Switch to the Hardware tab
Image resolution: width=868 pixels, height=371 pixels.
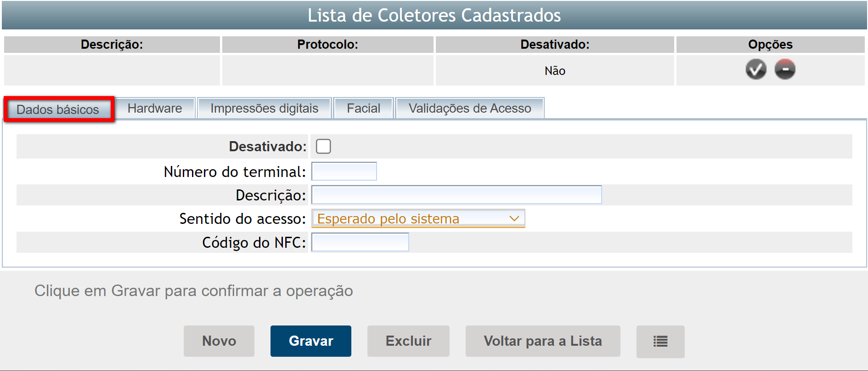(x=155, y=108)
